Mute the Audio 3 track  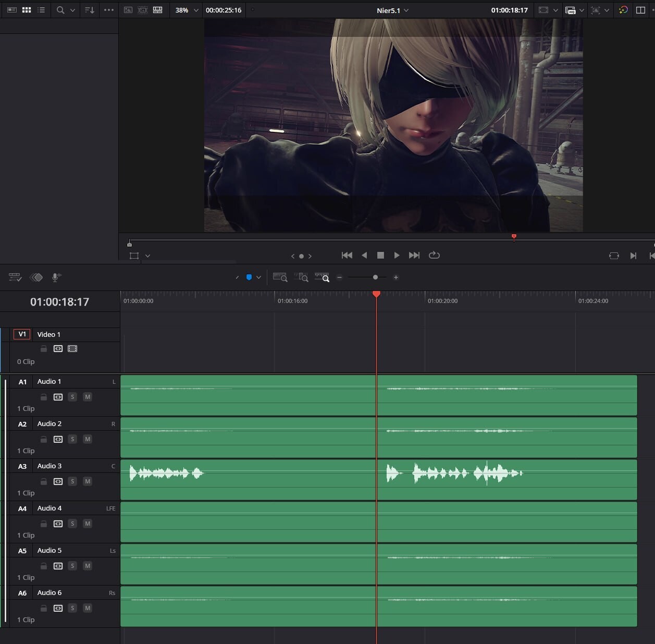point(88,481)
